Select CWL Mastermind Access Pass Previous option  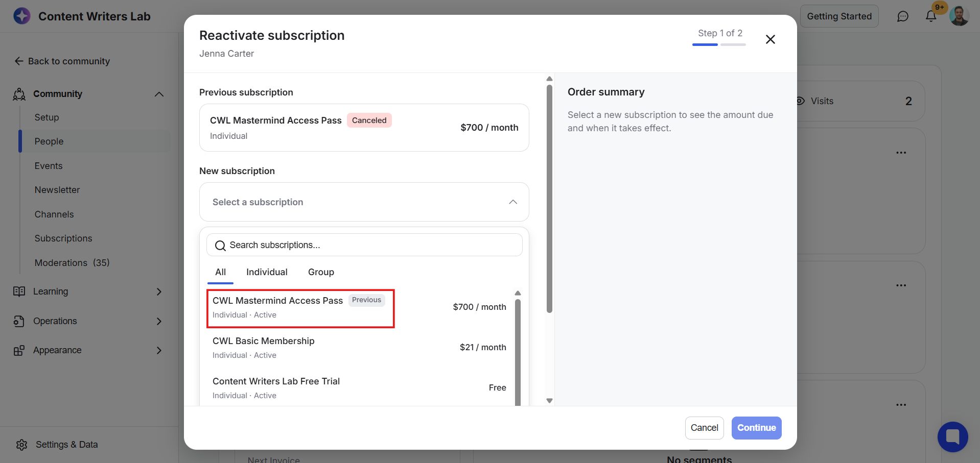pyautogui.click(x=359, y=307)
